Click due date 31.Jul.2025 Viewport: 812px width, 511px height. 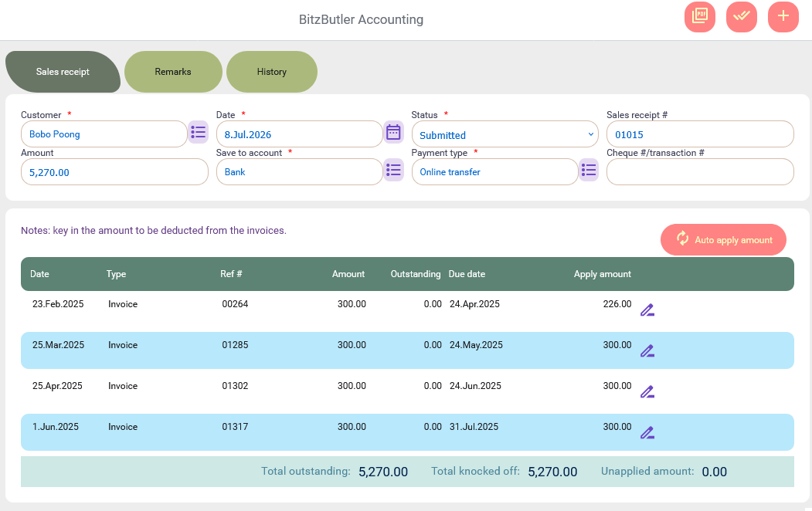click(474, 427)
